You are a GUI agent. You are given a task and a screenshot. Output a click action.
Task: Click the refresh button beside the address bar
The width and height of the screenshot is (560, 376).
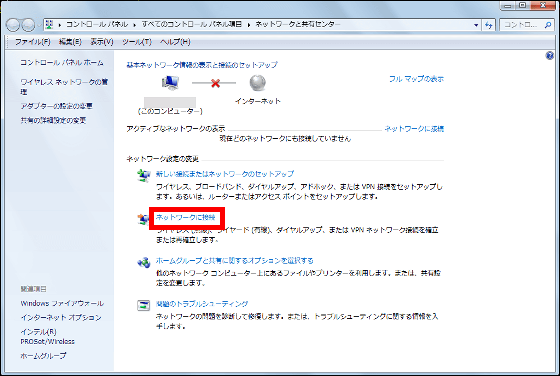pyautogui.click(x=489, y=25)
